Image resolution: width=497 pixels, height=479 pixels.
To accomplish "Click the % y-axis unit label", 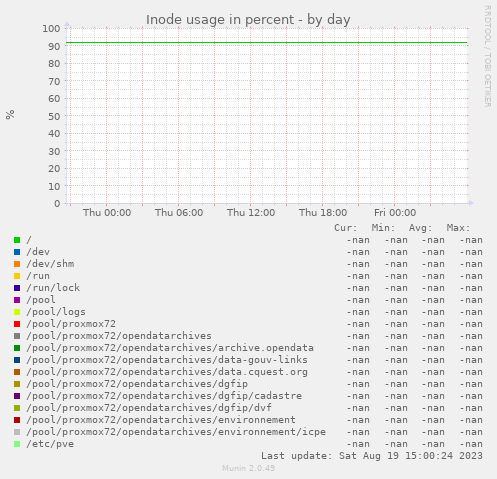I will point(10,115).
